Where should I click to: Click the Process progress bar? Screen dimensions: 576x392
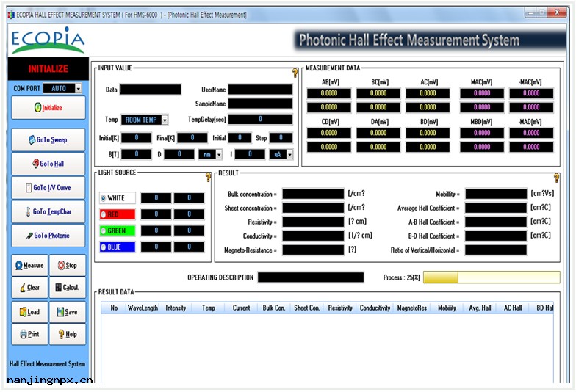[x=491, y=278]
